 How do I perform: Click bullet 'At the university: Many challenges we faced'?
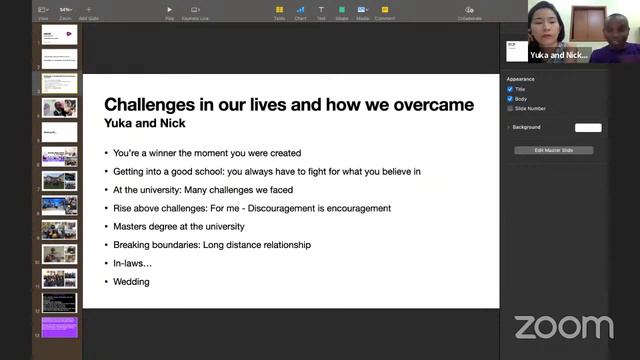[x=203, y=190]
